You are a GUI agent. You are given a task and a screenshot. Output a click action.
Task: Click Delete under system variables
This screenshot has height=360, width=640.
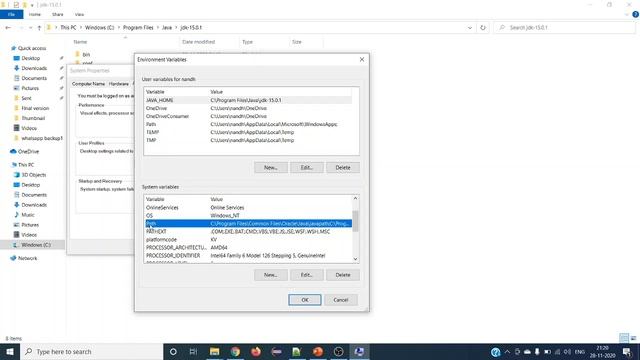(343, 275)
